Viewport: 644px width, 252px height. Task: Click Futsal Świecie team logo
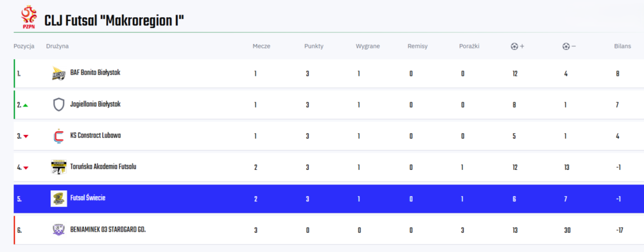58,198
